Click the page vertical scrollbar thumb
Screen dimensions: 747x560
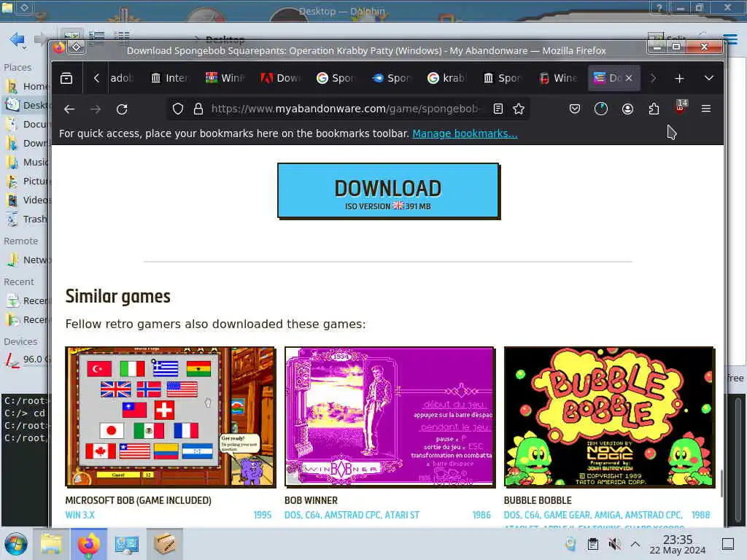pyautogui.click(x=721, y=483)
